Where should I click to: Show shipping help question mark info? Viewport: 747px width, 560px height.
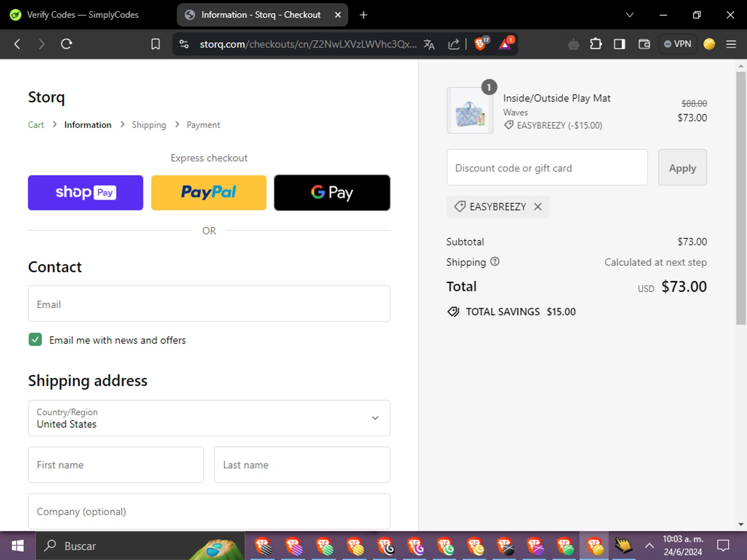pyautogui.click(x=495, y=262)
